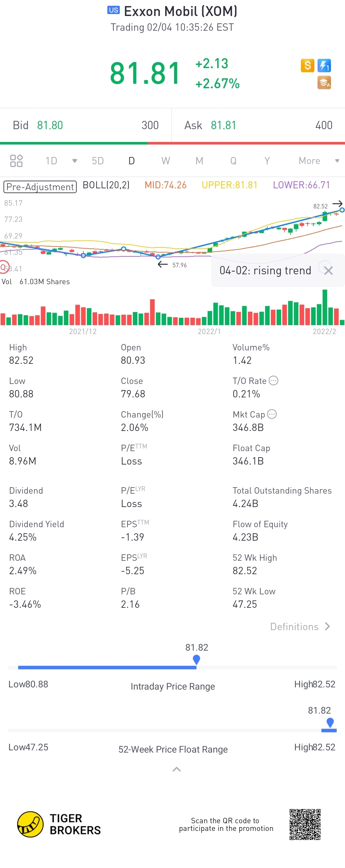Tap the blue lightning bolt badge icon

coord(324,65)
